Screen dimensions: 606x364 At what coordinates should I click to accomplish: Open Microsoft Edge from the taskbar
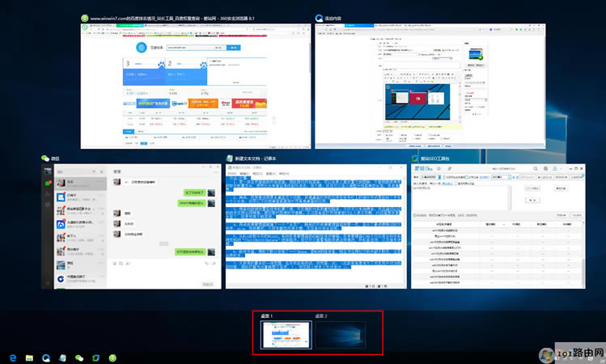13,357
